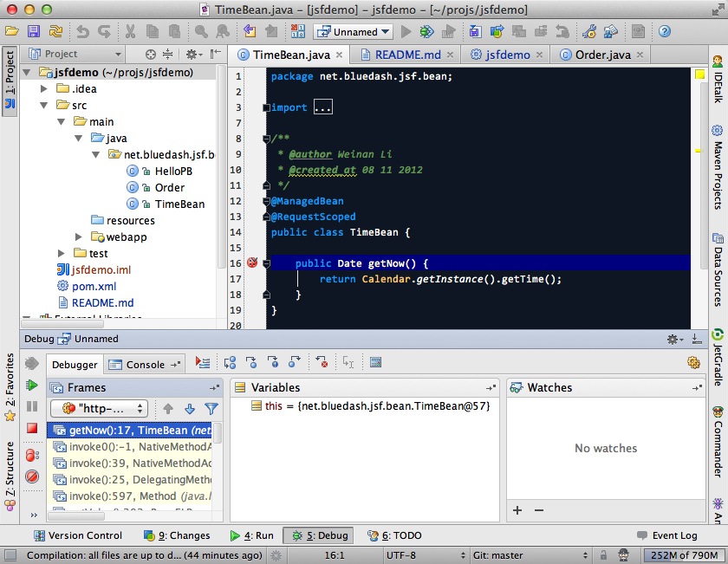This screenshot has width=728, height=564.
Task: Toggle Mute Breakpoints in debug sidebar
Action: (32, 476)
